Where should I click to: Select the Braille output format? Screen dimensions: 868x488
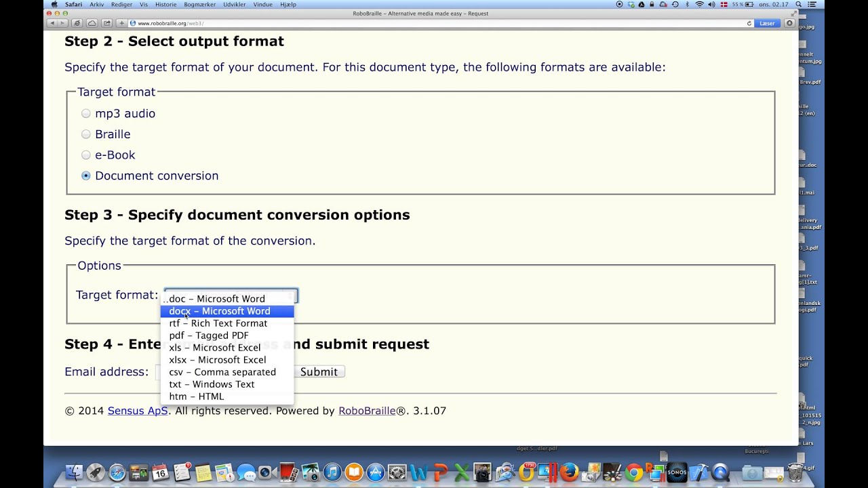pos(85,134)
